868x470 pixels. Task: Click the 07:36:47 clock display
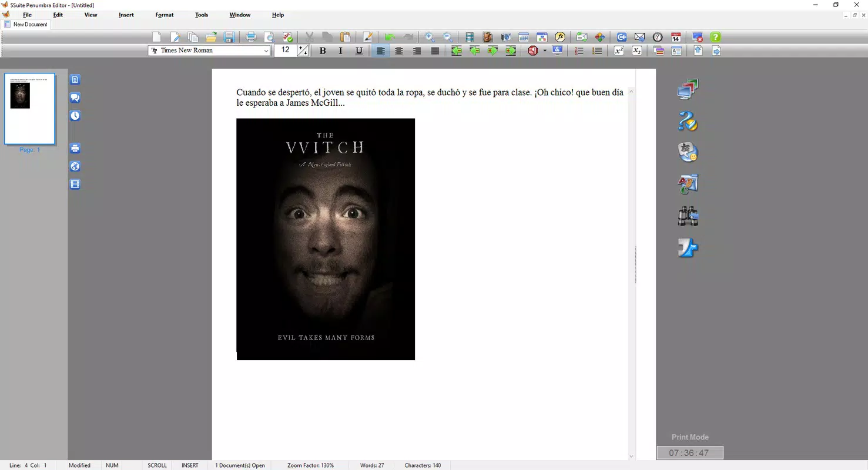pyautogui.click(x=690, y=453)
